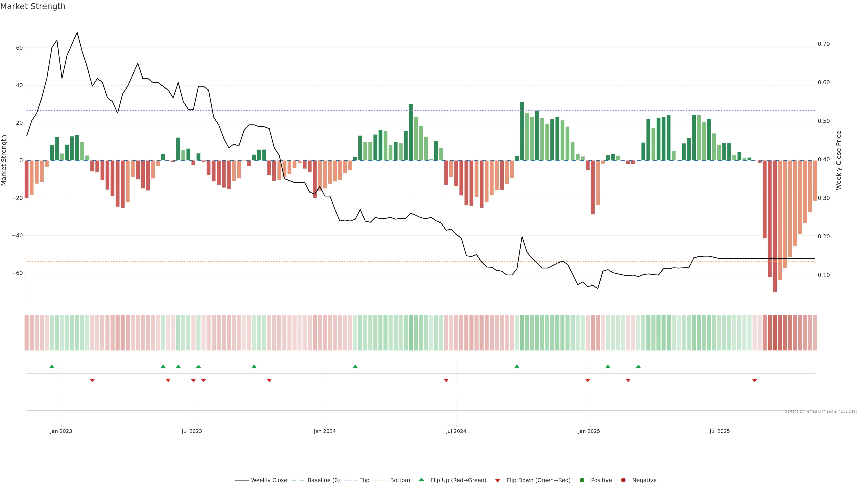Click the green flip-up triangle near Jan 2024
The image size is (868, 488).
[355, 366]
